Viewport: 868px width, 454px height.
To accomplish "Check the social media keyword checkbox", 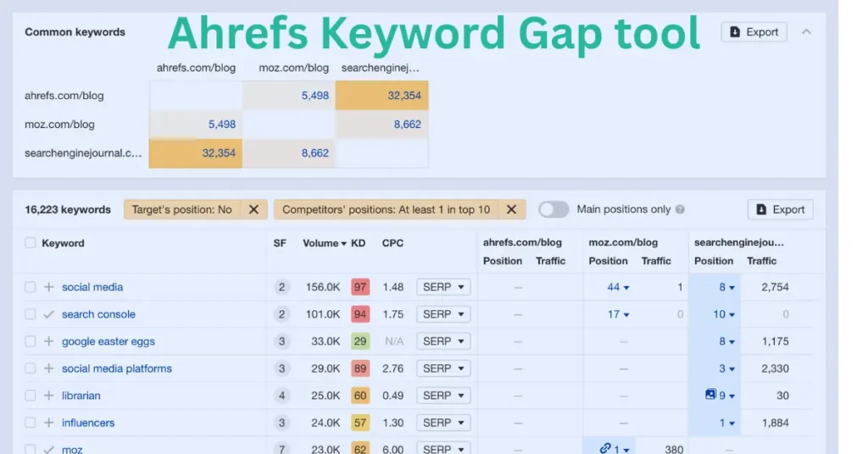I will 30,287.
